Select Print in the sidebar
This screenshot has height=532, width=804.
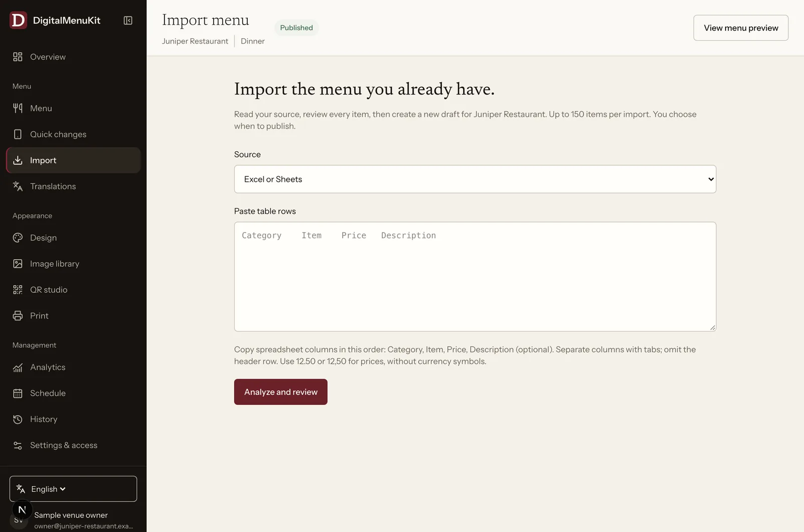tap(73, 316)
